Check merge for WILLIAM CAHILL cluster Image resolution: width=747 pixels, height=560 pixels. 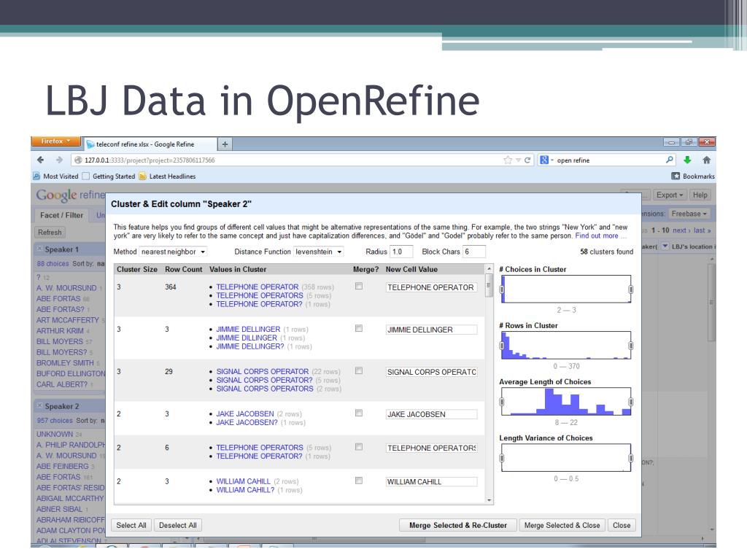[359, 481]
